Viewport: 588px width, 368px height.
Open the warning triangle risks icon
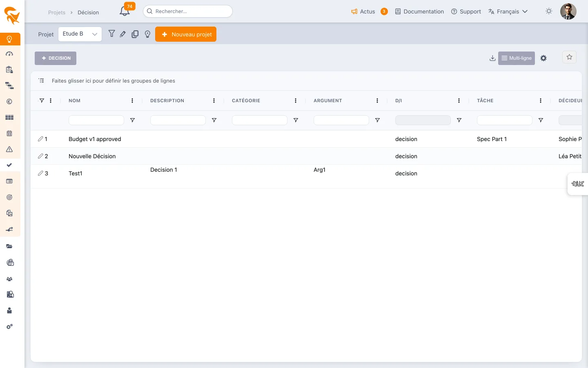[x=9, y=149]
